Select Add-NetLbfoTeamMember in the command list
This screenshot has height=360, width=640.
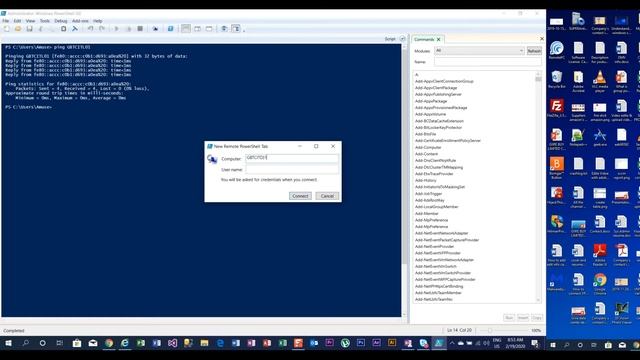[438, 293]
